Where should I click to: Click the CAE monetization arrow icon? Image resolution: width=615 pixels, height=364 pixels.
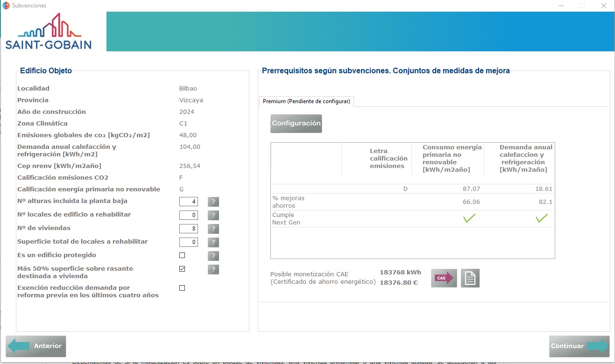[x=444, y=278]
